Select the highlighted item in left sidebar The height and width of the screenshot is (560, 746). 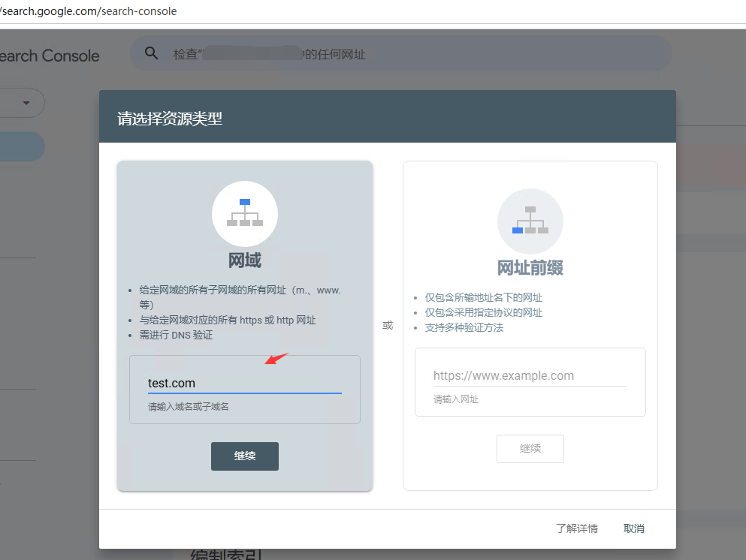21,146
